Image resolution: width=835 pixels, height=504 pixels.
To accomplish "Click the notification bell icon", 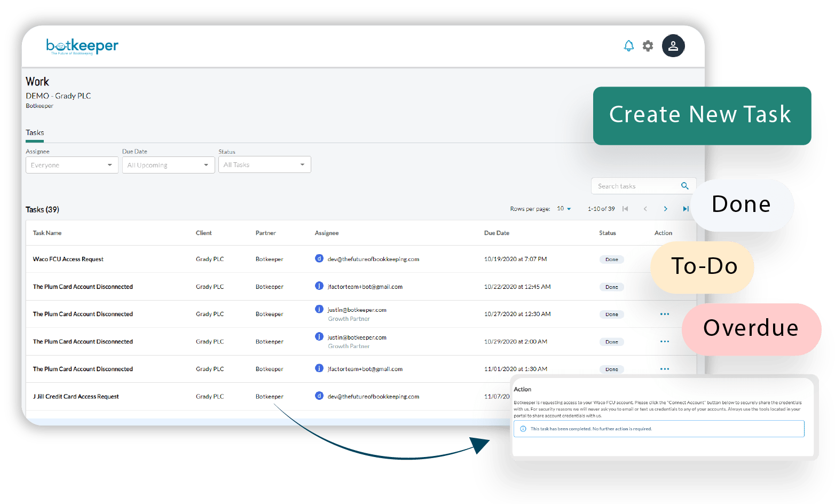I will click(x=629, y=46).
